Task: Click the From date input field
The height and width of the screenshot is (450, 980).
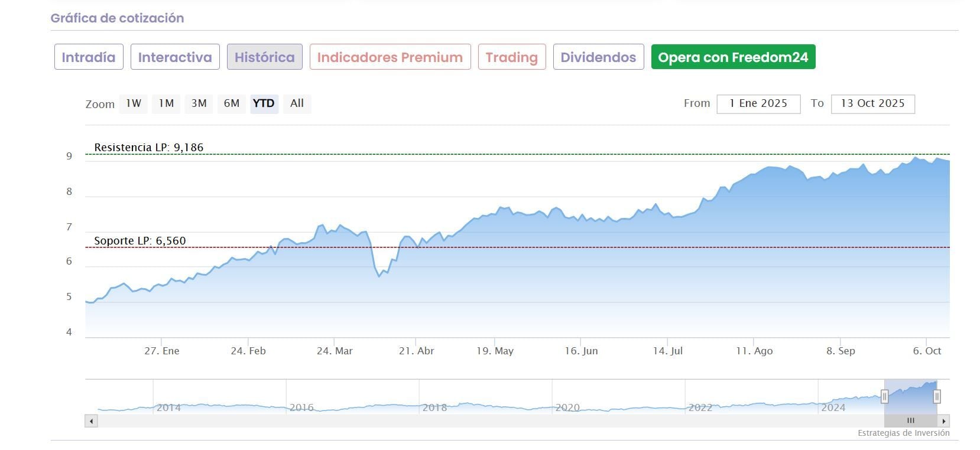Action: tap(758, 103)
